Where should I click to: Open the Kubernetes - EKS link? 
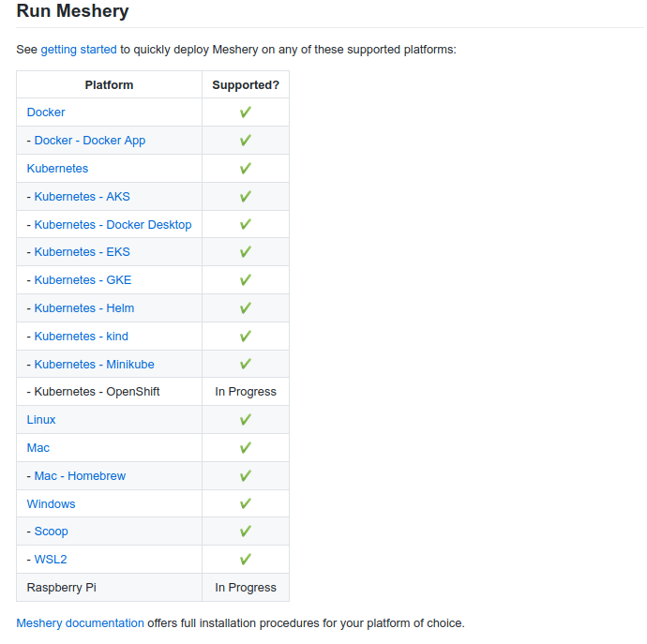click(82, 251)
